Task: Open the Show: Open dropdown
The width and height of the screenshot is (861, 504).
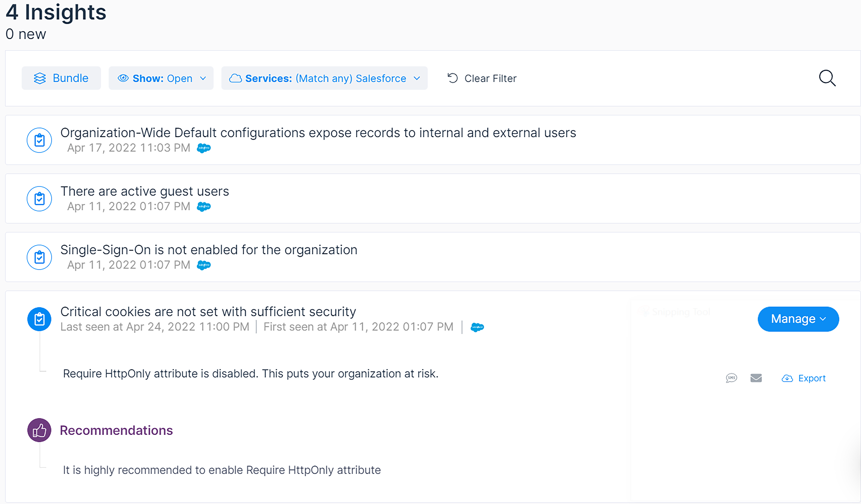Action: click(x=161, y=78)
